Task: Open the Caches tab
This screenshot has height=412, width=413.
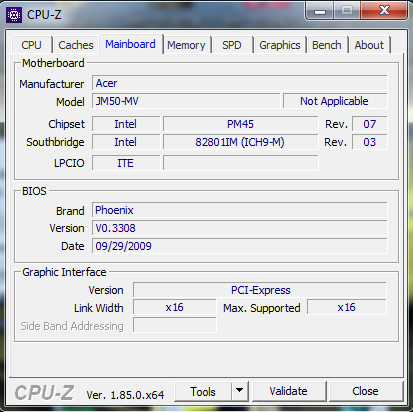Action: tap(76, 45)
